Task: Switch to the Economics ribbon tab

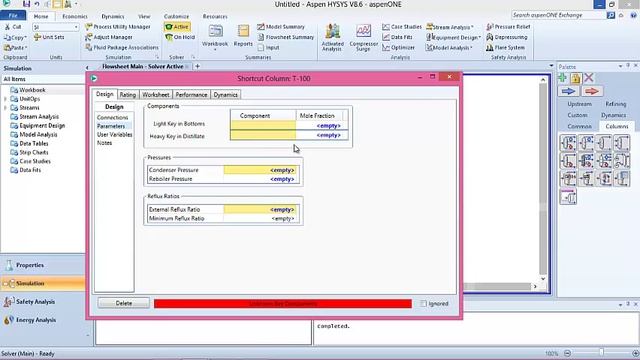Action: [x=75, y=16]
